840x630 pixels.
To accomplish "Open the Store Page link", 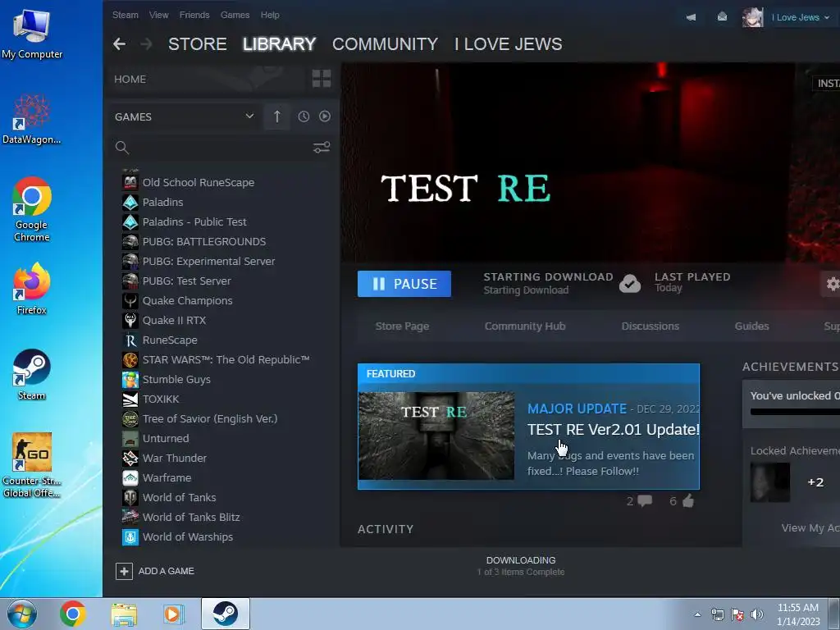I will tap(402, 326).
